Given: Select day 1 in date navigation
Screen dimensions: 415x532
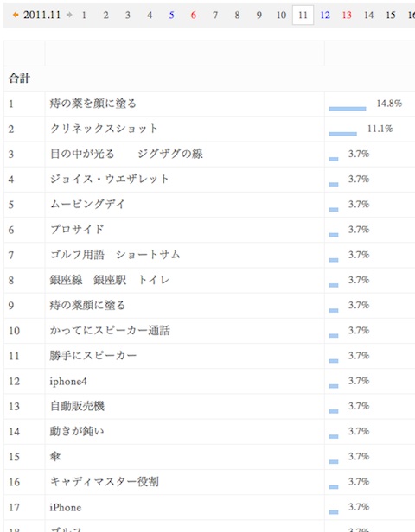Looking at the screenshot, I should (84, 16).
